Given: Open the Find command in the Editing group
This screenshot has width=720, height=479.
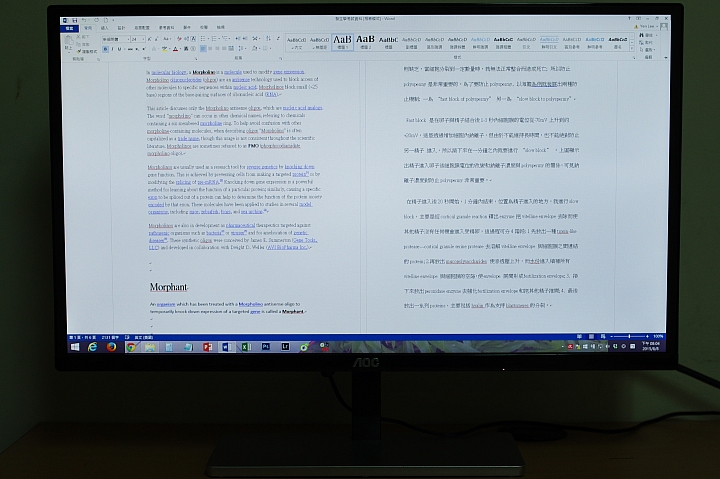Looking at the screenshot, I should pyautogui.click(x=646, y=35).
